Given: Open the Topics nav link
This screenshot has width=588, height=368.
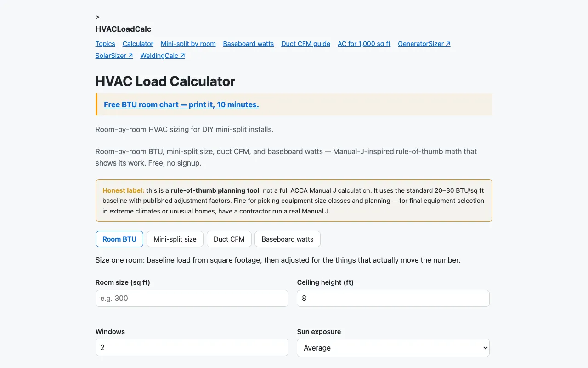Looking at the screenshot, I should [x=105, y=44].
